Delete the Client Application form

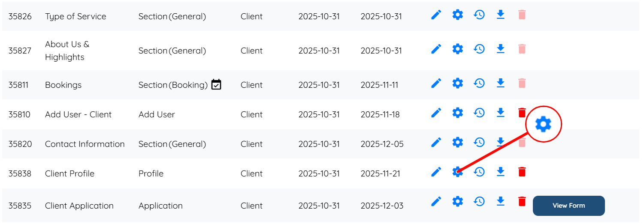(522, 201)
